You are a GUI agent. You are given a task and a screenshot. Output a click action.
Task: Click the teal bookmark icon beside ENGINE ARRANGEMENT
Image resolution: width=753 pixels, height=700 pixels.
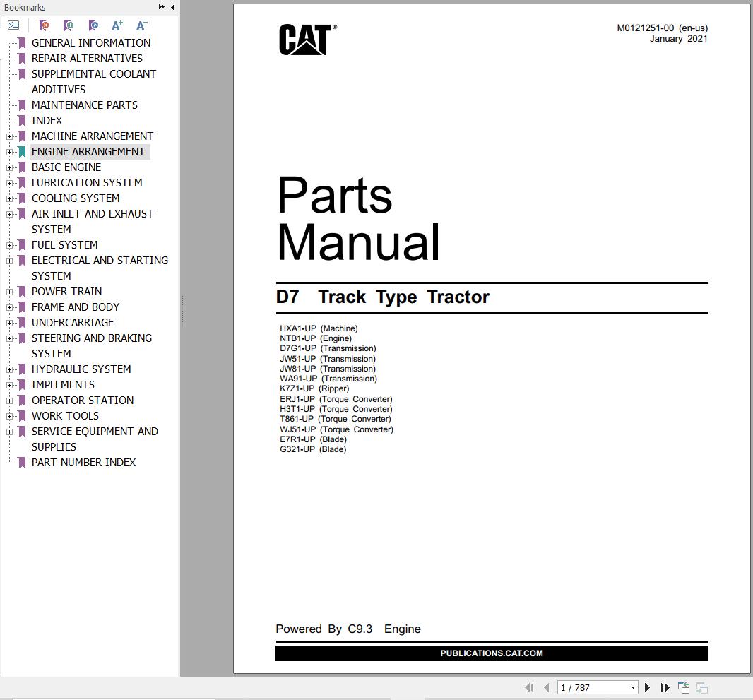(x=22, y=152)
